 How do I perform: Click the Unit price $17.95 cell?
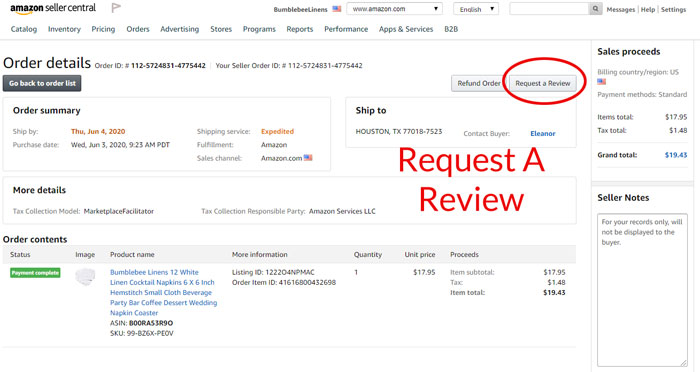[x=424, y=272]
